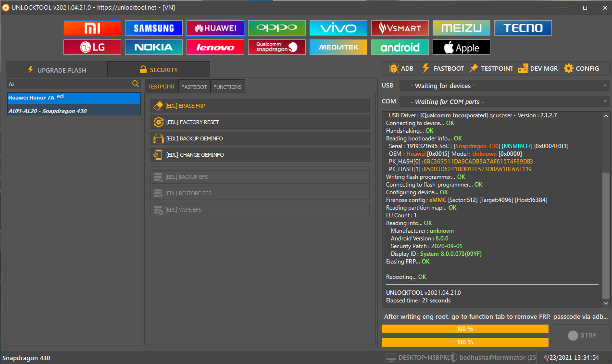Image resolution: width=612 pixels, height=364 pixels.
Task: Click the Android Version : 8.0.0 log line
Action: tap(420, 238)
